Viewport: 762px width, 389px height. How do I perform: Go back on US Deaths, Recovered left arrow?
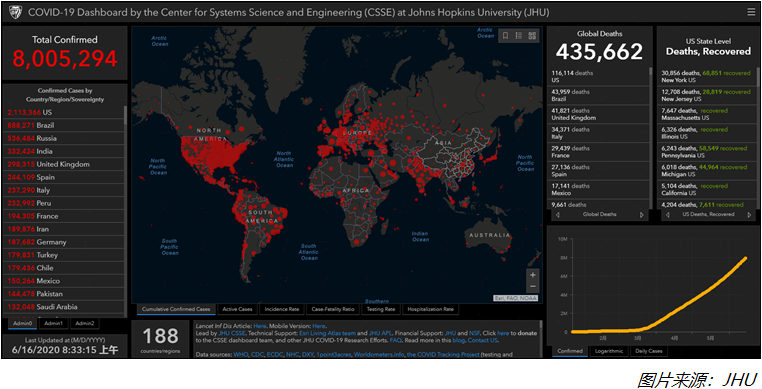coord(668,214)
